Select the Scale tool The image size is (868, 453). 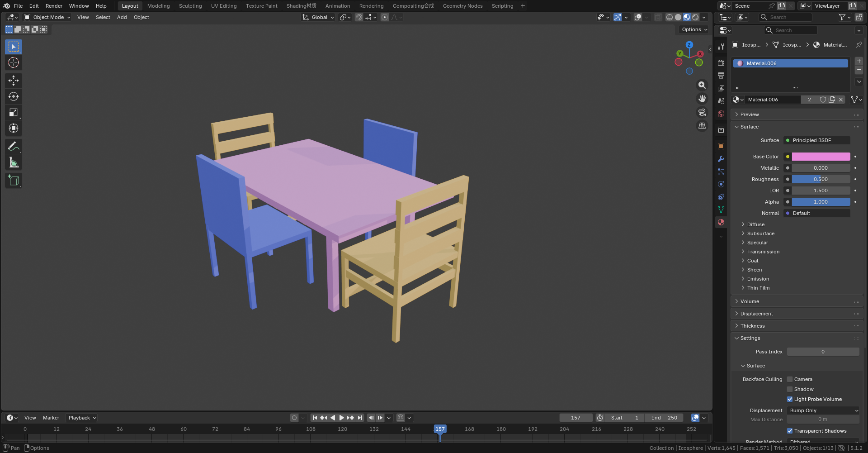14,112
